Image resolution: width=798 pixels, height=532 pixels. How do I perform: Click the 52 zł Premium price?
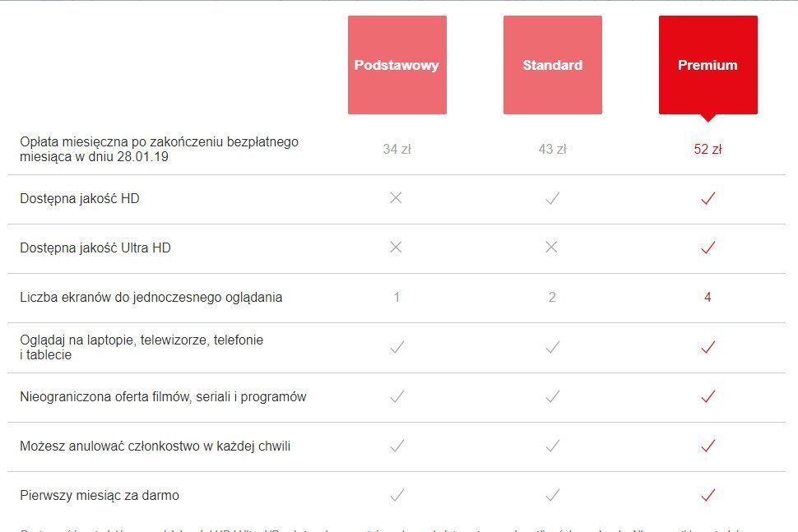click(x=708, y=149)
